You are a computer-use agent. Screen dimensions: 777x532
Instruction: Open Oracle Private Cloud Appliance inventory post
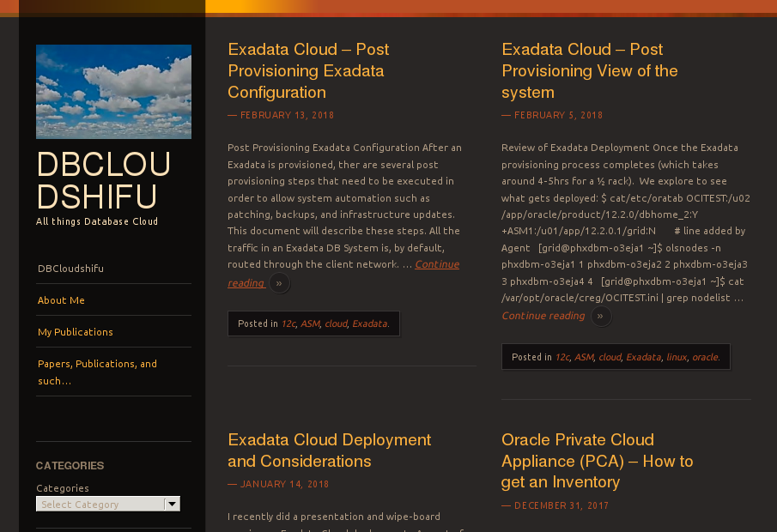597,461
